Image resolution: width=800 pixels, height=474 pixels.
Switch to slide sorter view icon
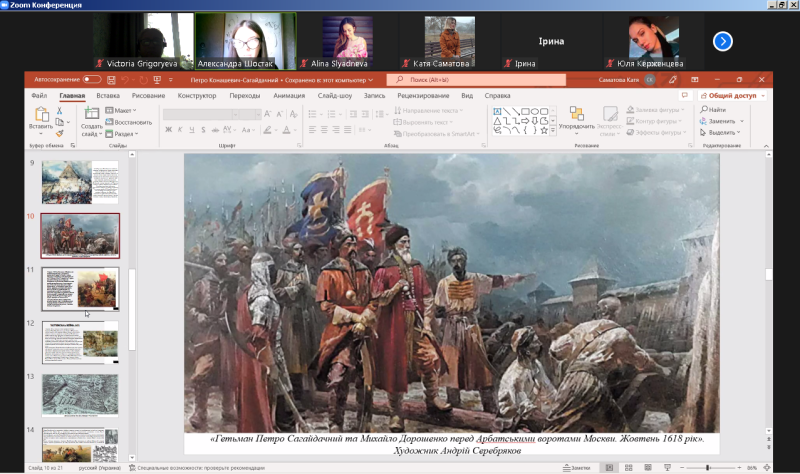(629, 467)
